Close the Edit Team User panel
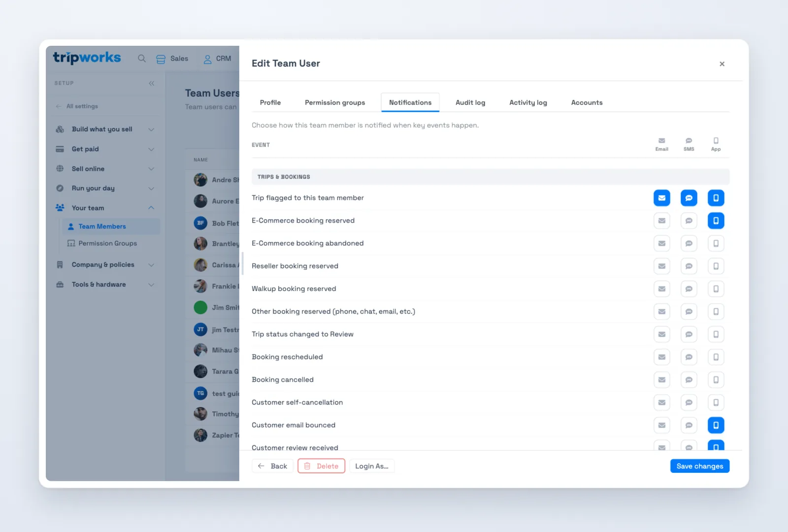Screen dimensions: 788x532 [722, 64]
